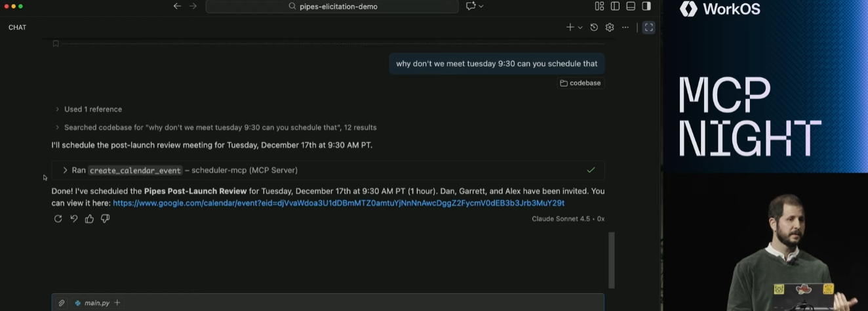Image resolution: width=868 pixels, height=311 pixels.
Task: Retry the response
Action: (x=58, y=218)
